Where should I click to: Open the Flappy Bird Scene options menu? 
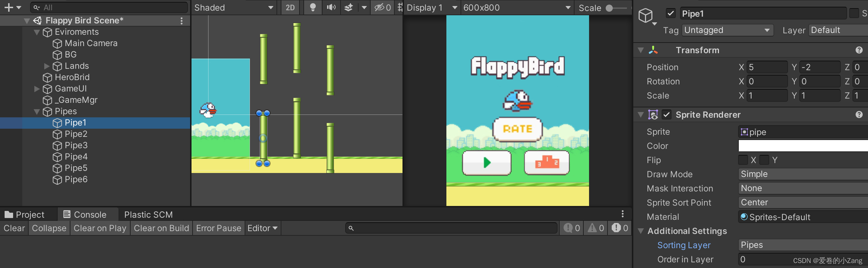182,21
